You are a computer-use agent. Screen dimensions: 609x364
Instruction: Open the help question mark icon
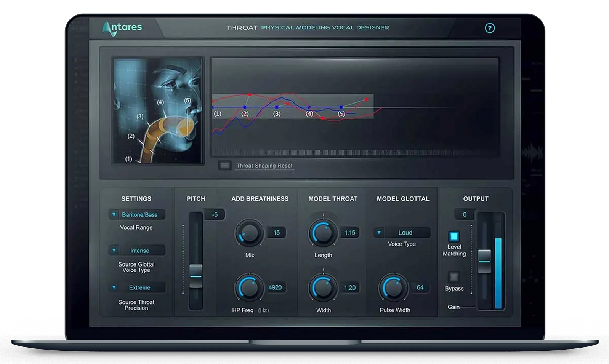pyautogui.click(x=489, y=28)
